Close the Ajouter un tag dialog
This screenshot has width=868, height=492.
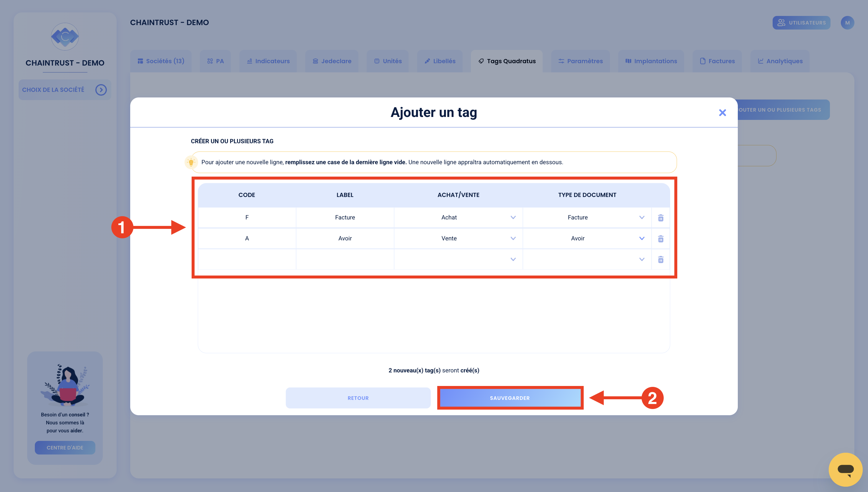point(722,113)
